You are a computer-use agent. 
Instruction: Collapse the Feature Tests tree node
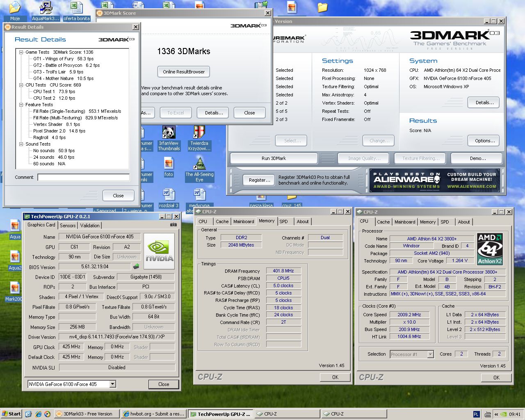tap(21, 105)
